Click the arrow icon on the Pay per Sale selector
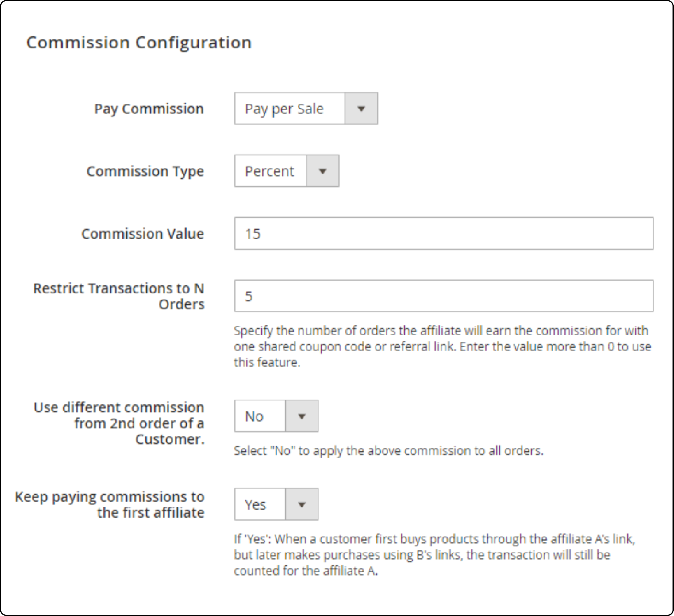Screen dimensions: 674x616 point(362,108)
